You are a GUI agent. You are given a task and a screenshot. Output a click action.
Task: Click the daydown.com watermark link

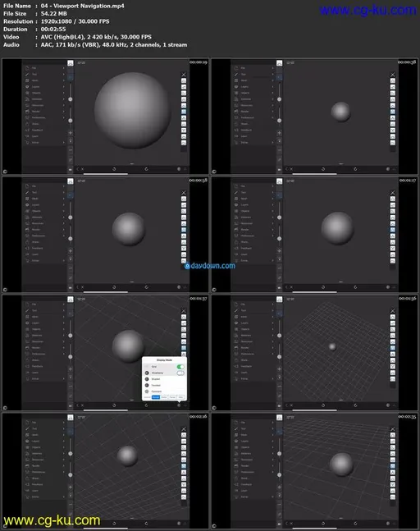[x=210, y=266]
